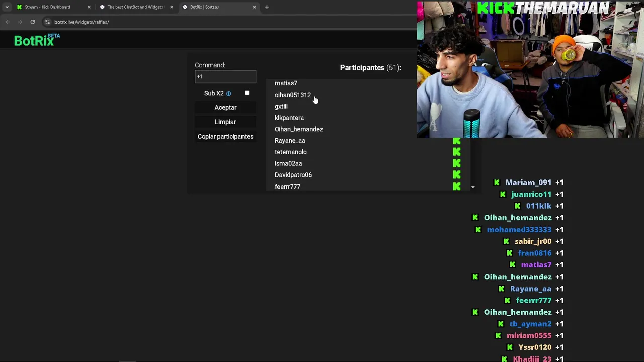Viewport: 644px width, 362px height.
Task: Click the webcam video thumbnail
Action: 530,69
